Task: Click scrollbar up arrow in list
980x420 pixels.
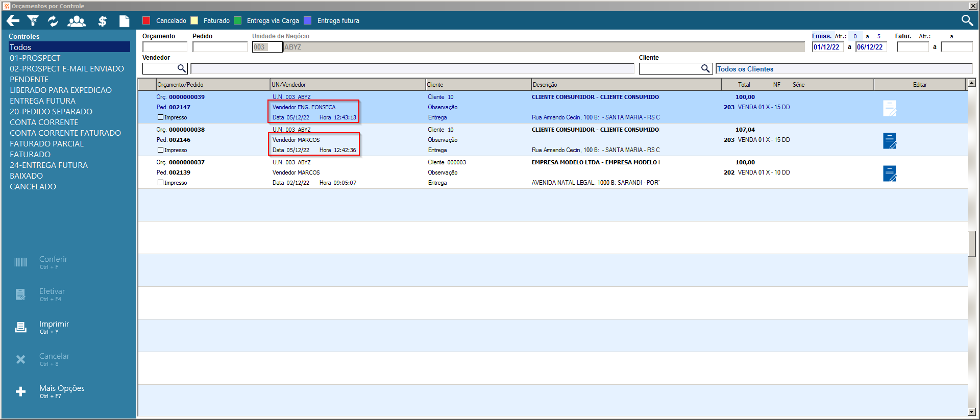Action: [972, 83]
